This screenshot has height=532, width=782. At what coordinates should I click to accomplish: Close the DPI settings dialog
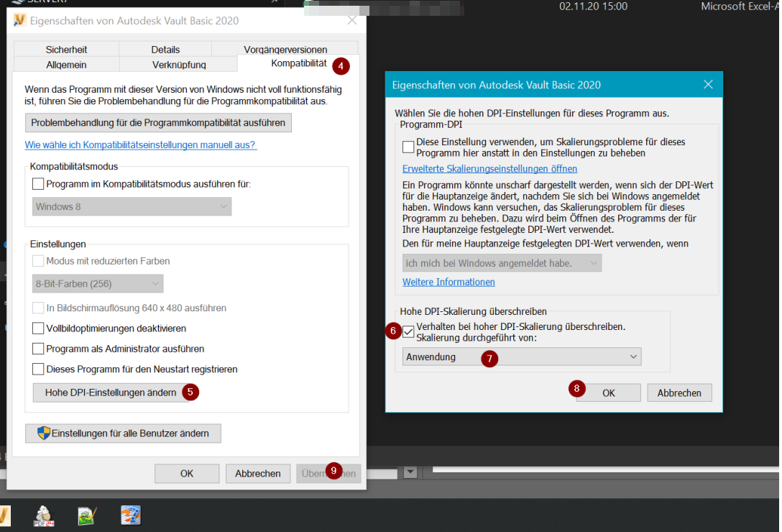coord(708,84)
